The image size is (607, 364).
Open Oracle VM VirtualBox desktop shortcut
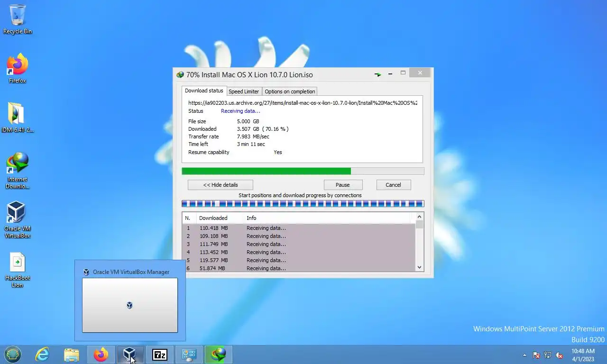tap(18, 220)
